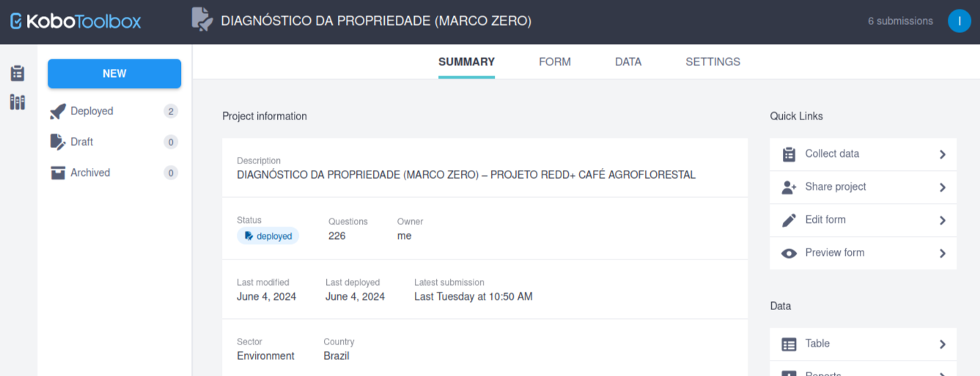Open the user account avatar menu
Image resolution: width=980 pixels, height=376 pixels.
[x=959, y=21]
